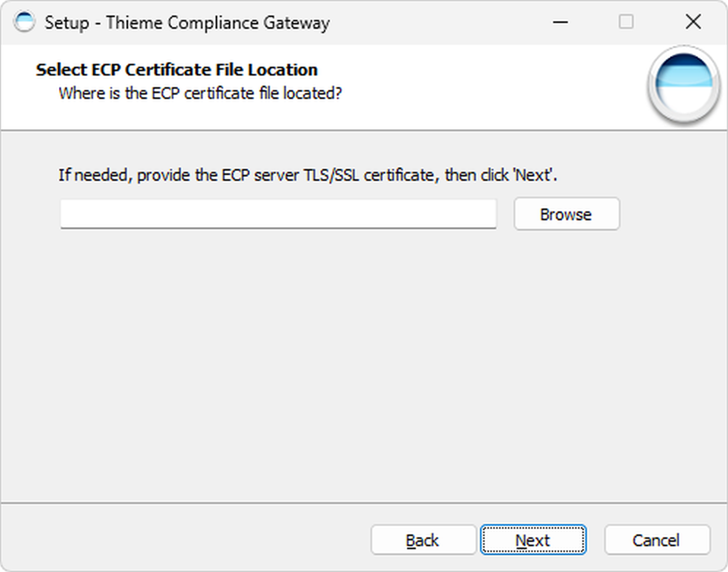
Task: Focus the ECP certificate path field
Action: [x=278, y=214]
